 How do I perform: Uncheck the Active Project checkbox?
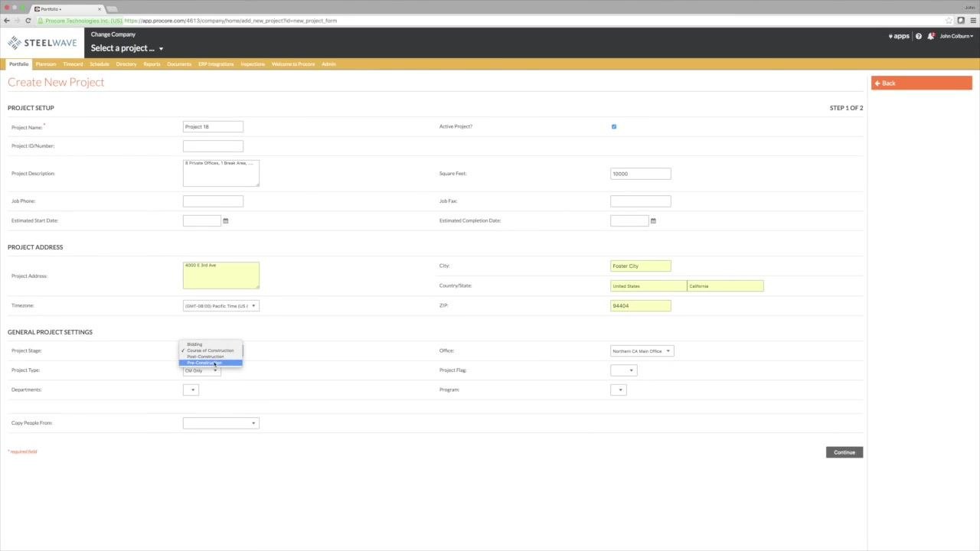pos(614,127)
